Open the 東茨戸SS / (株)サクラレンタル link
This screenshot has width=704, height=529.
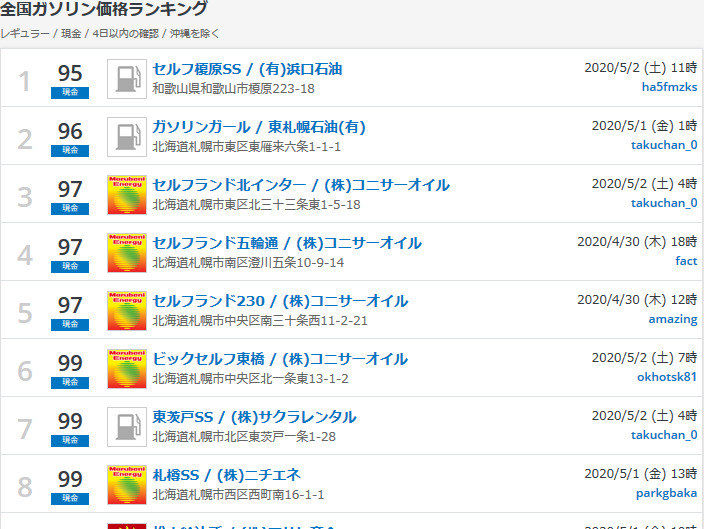(x=254, y=417)
